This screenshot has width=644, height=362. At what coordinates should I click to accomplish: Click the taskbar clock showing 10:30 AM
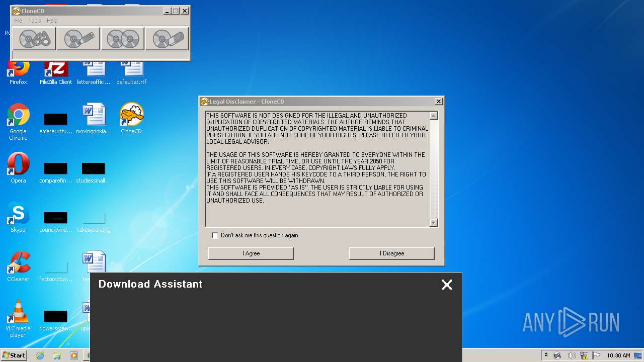pyautogui.click(x=618, y=355)
